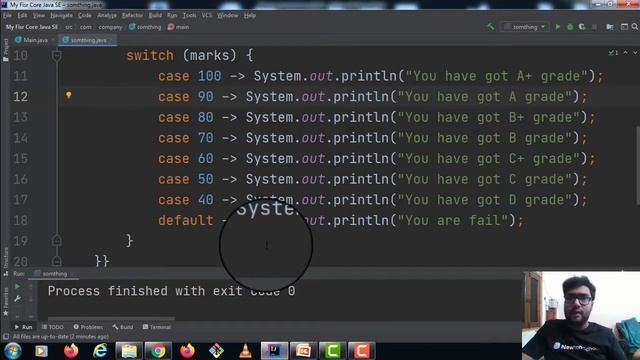Viewport: 640px width, 360px height.
Task: Open the View menu
Action: click(x=39, y=16)
